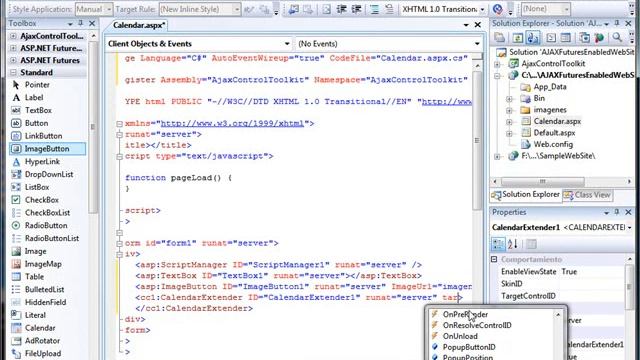
Task: Click the Check Accessibility toolbar icon
Action: tap(497, 9)
